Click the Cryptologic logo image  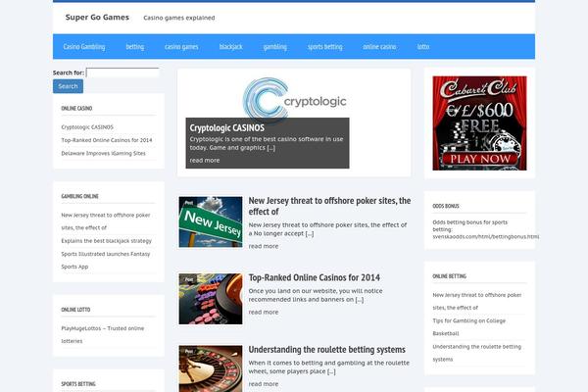click(294, 99)
